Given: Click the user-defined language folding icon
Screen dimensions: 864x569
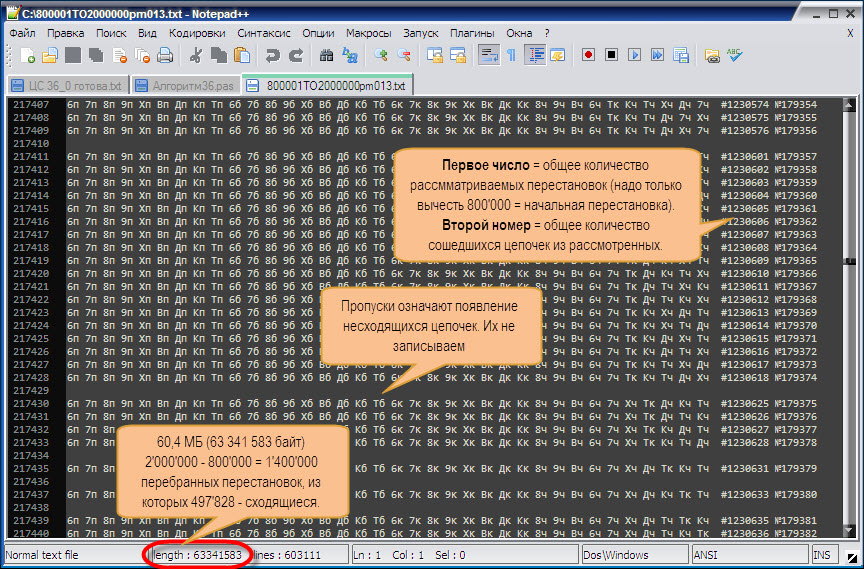Looking at the screenshot, I should (x=558, y=55).
